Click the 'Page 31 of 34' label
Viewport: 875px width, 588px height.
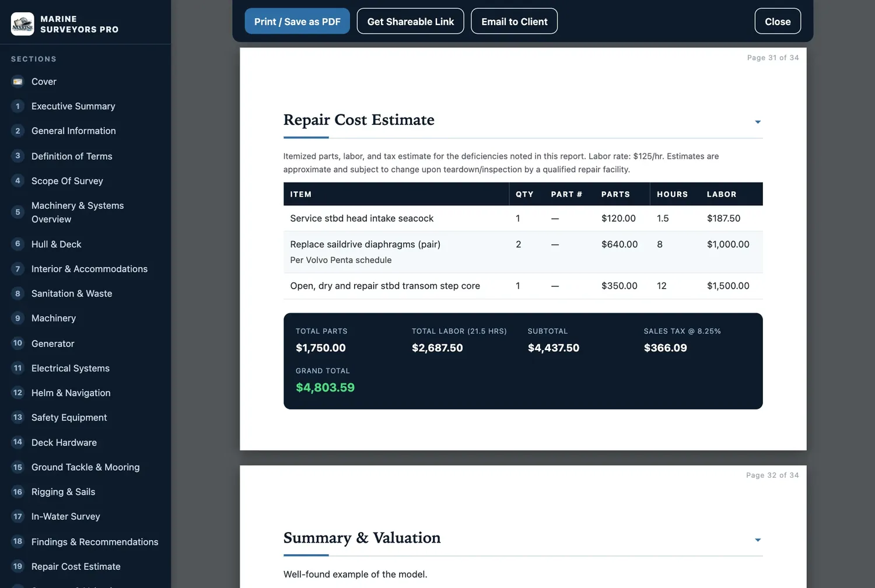773,58
